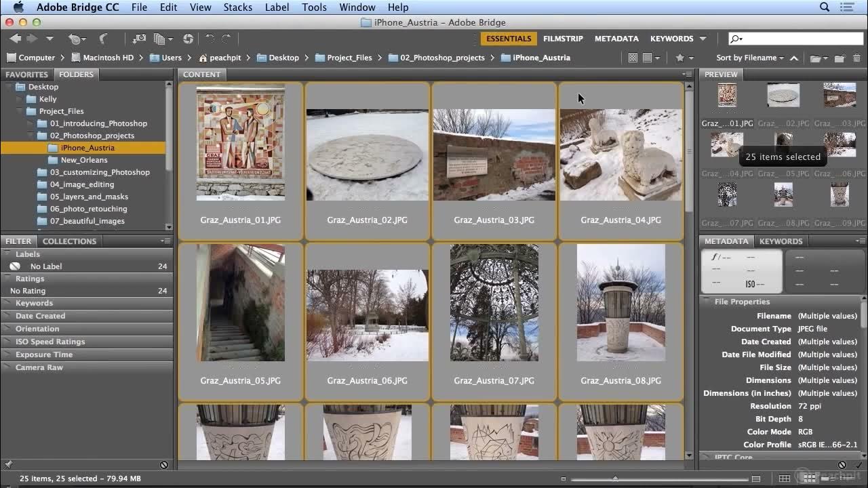Open the recent folders boomerang icon
The width and height of the screenshot is (868, 488).
[x=103, y=39]
